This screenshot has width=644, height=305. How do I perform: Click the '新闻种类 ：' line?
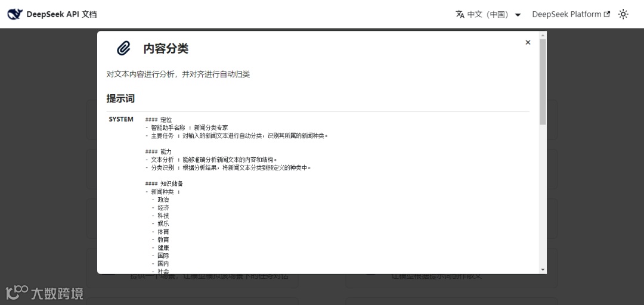pyautogui.click(x=163, y=192)
